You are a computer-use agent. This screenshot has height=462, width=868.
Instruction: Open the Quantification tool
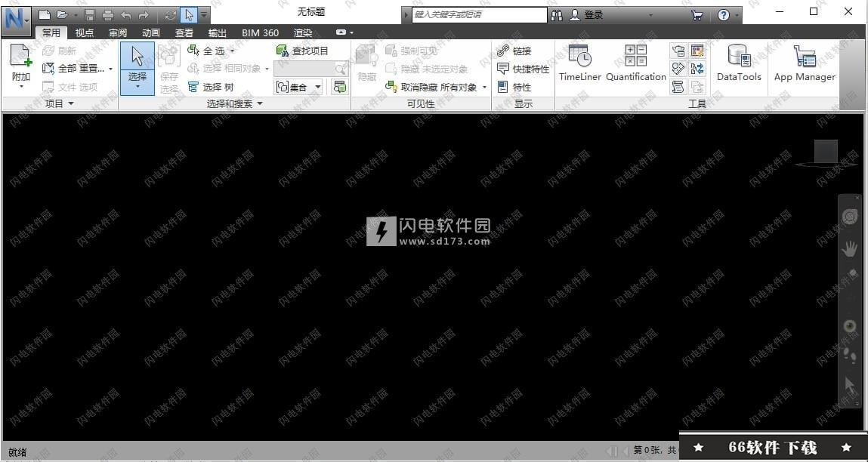pyautogui.click(x=636, y=63)
